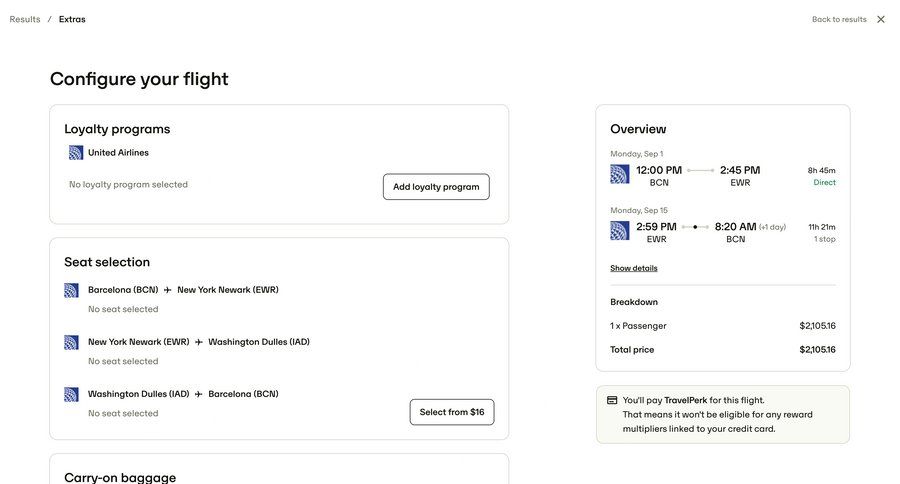The height and width of the screenshot is (484, 900).
Task: Click United Airlines logo in Loyalty programs
Action: (x=76, y=153)
